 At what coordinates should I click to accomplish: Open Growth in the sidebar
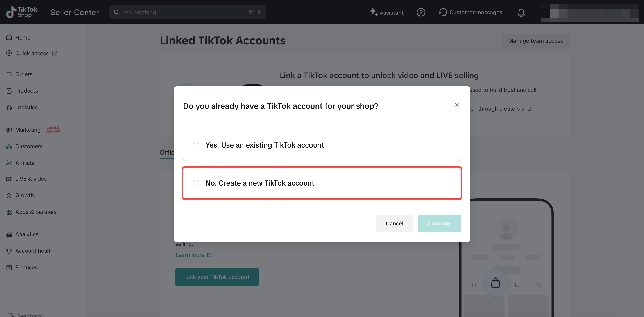(25, 195)
